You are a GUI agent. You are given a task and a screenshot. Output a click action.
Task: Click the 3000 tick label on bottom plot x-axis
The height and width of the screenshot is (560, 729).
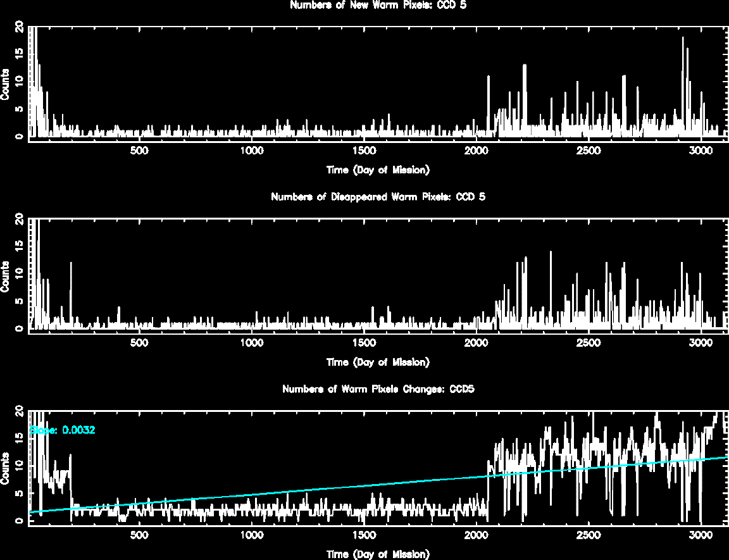[x=701, y=535]
